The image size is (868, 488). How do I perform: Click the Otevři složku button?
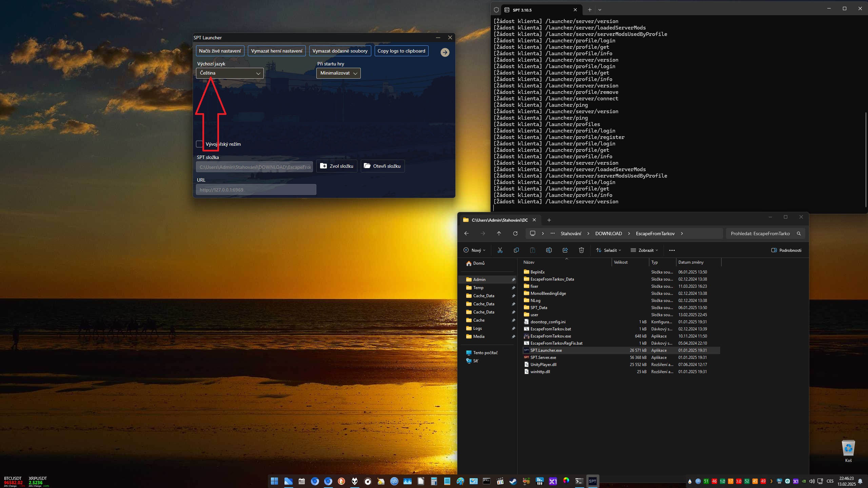(x=382, y=166)
